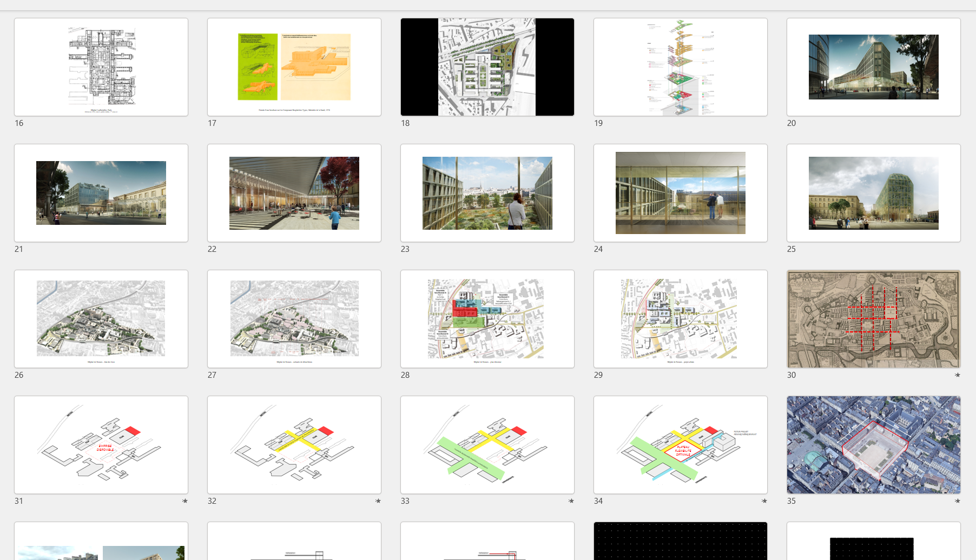This screenshot has width=976, height=560.
Task: Select slide 35 aerial photo with red outline
Action: point(874,445)
